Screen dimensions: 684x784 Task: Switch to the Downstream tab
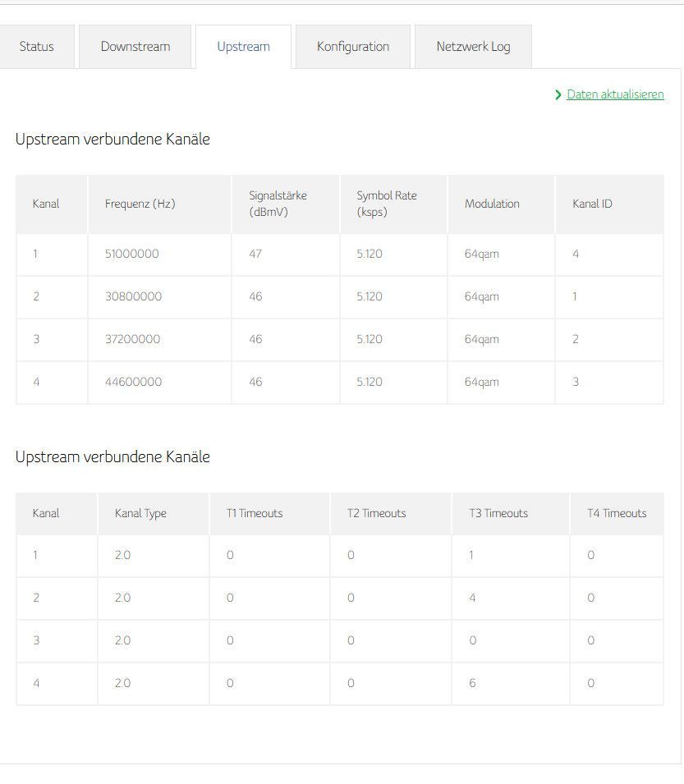pyautogui.click(x=135, y=47)
